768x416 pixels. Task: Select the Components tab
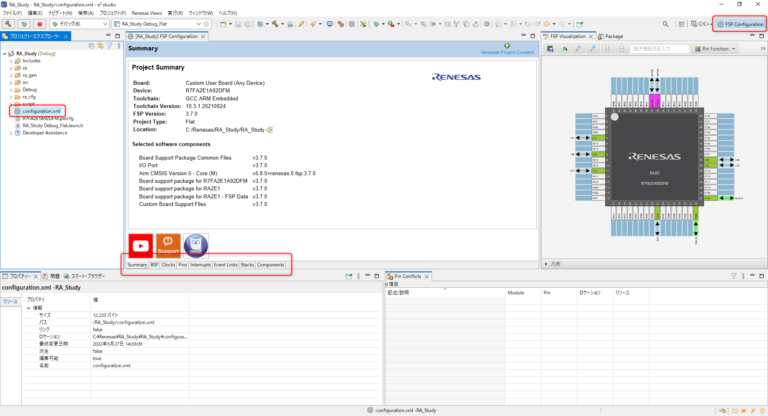(270, 265)
